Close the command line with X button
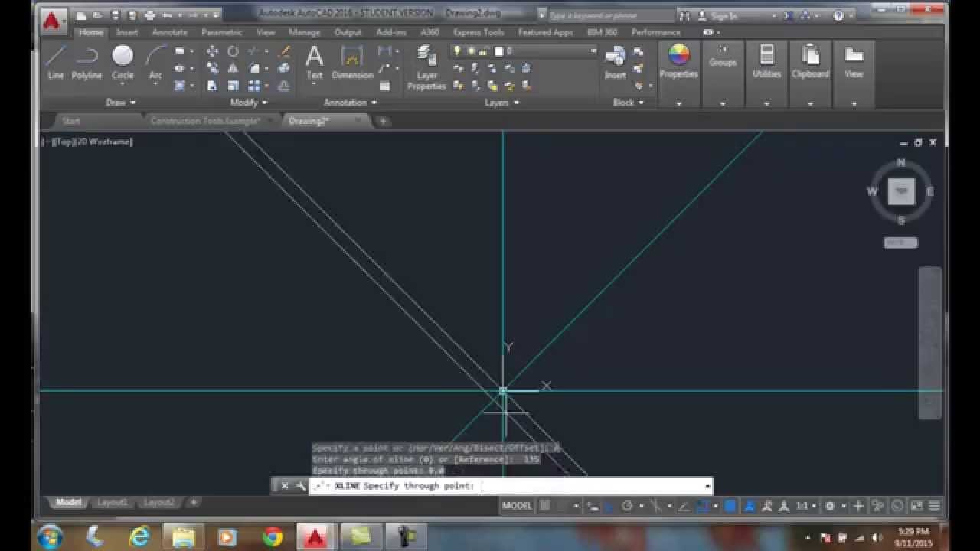Screen dimensions: 980x551 tap(284, 485)
